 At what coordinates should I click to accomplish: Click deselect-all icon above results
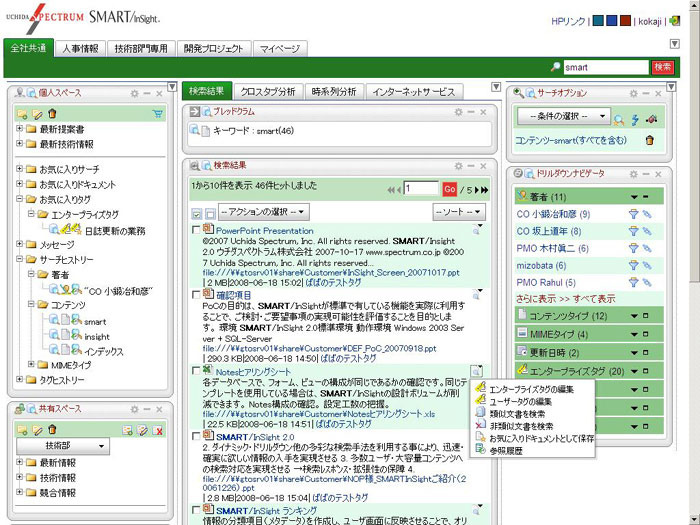210,214
